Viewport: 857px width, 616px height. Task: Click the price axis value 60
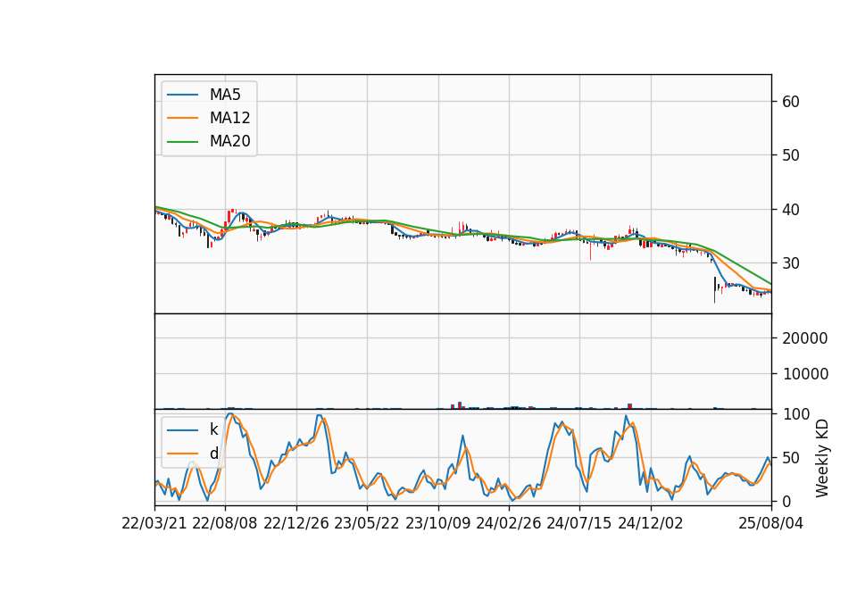tap(790, 102)
